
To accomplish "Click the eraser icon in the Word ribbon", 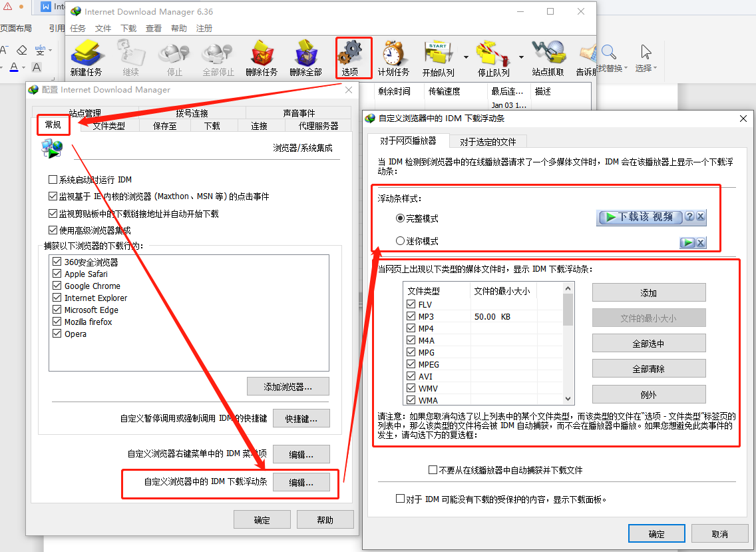I will (x=22, y=50).
